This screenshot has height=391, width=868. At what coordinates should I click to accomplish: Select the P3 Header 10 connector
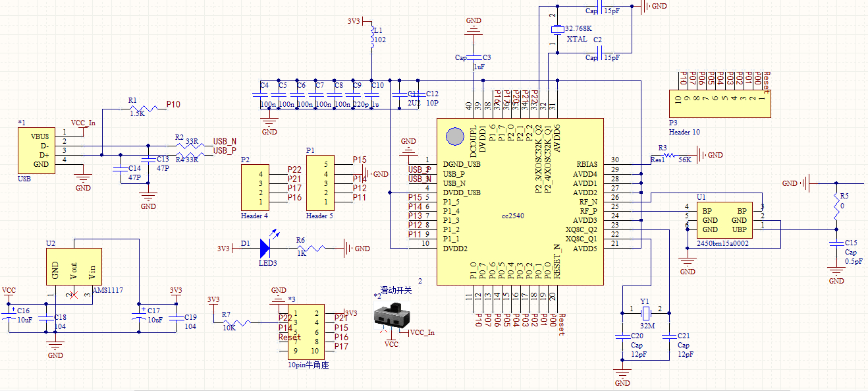[720, 104]
